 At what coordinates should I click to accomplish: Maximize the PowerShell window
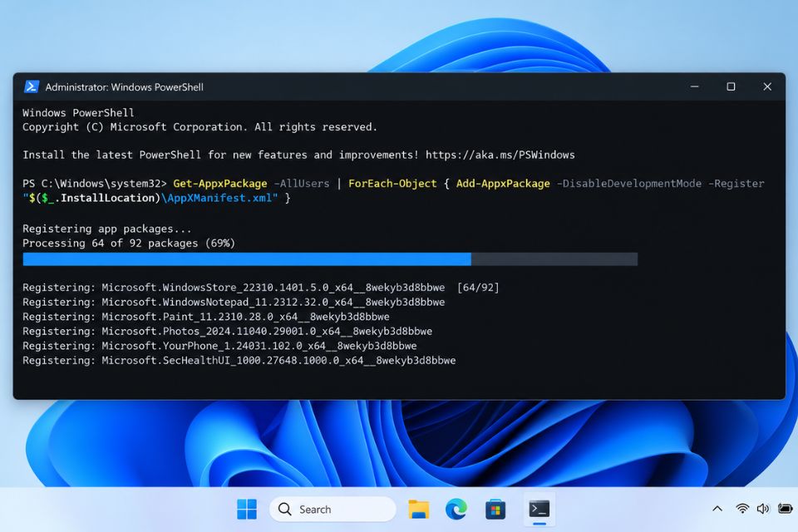[731, 87]
